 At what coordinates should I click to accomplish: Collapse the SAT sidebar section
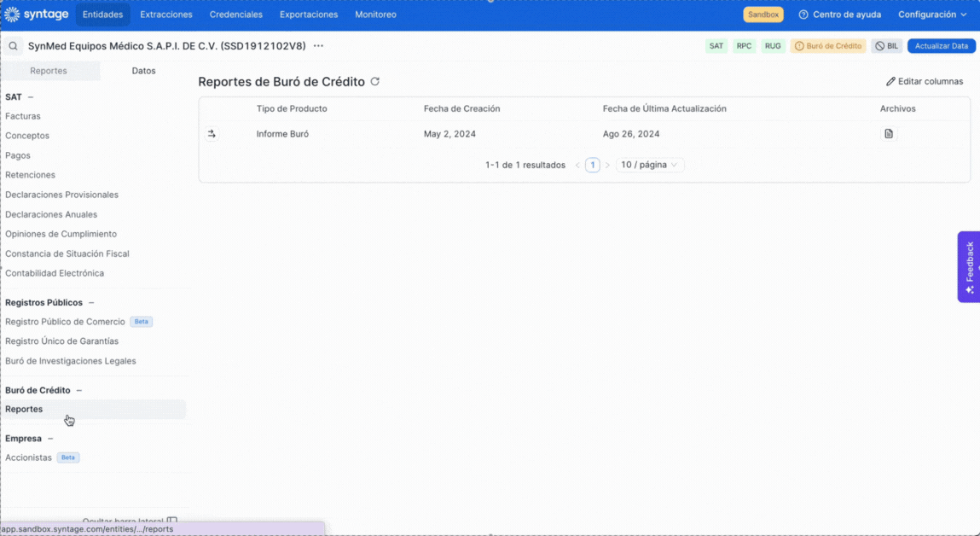tap(31, 97)
